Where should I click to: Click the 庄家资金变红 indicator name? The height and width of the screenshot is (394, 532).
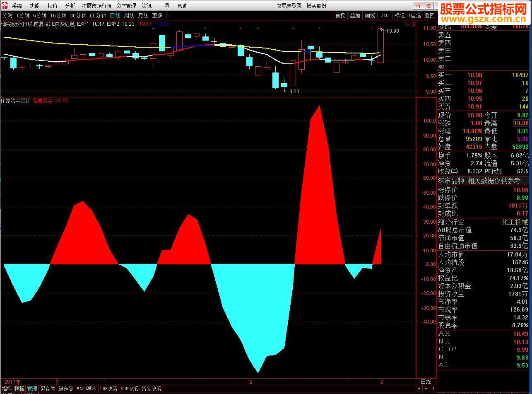tap(15, 101)
